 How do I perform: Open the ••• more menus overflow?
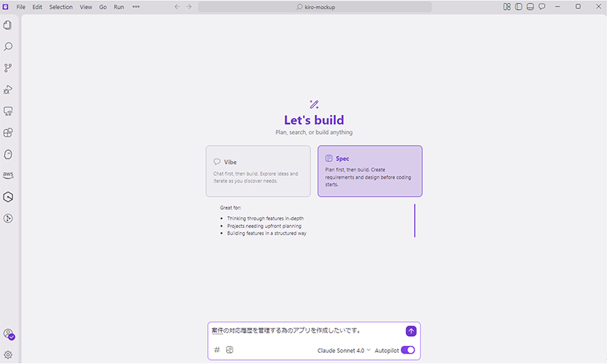(136, 6)
